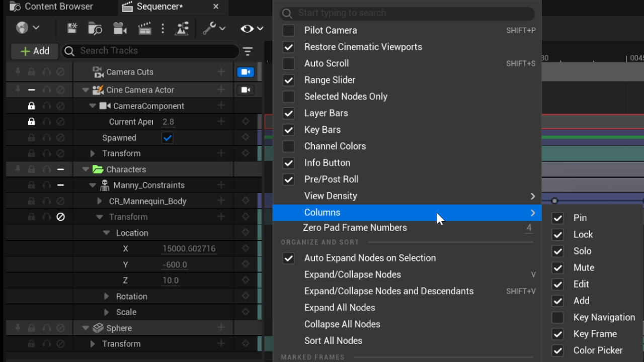
Task: Click the clapperboard render movie icon
Action: tap(144, 29)
